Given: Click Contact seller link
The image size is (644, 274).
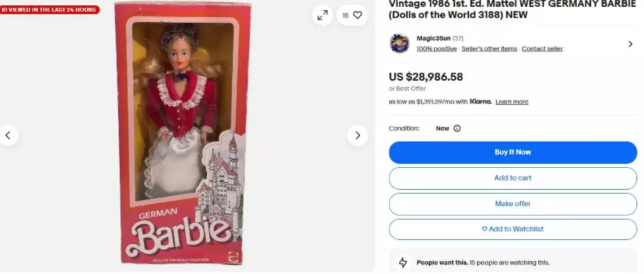Looking at the screenshot, I should (x=542, y=49).
